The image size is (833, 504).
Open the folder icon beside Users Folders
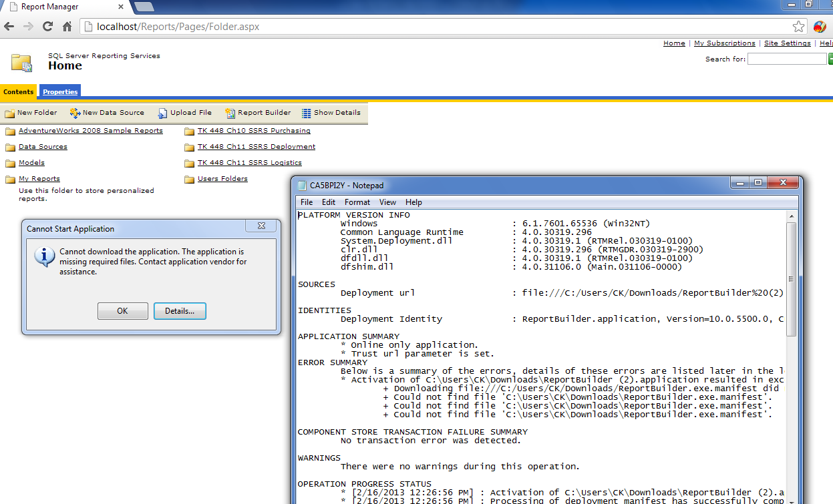pos(190,179)
